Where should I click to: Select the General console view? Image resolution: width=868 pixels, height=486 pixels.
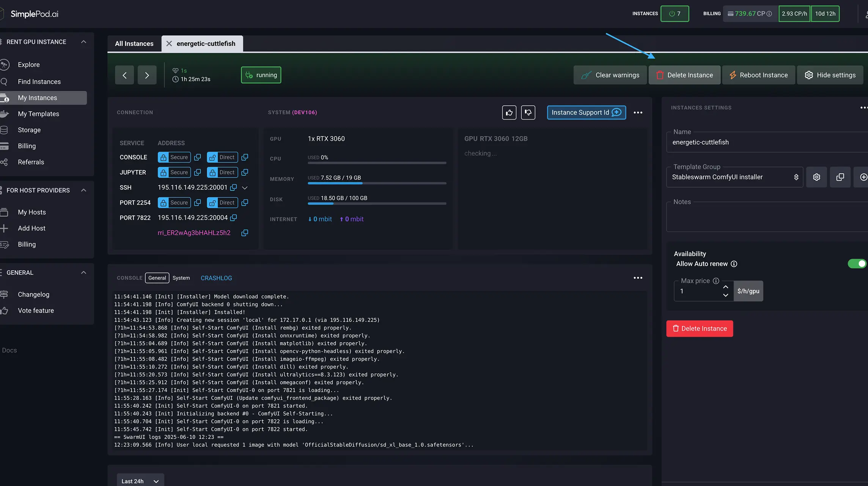[x=157, y=278]
